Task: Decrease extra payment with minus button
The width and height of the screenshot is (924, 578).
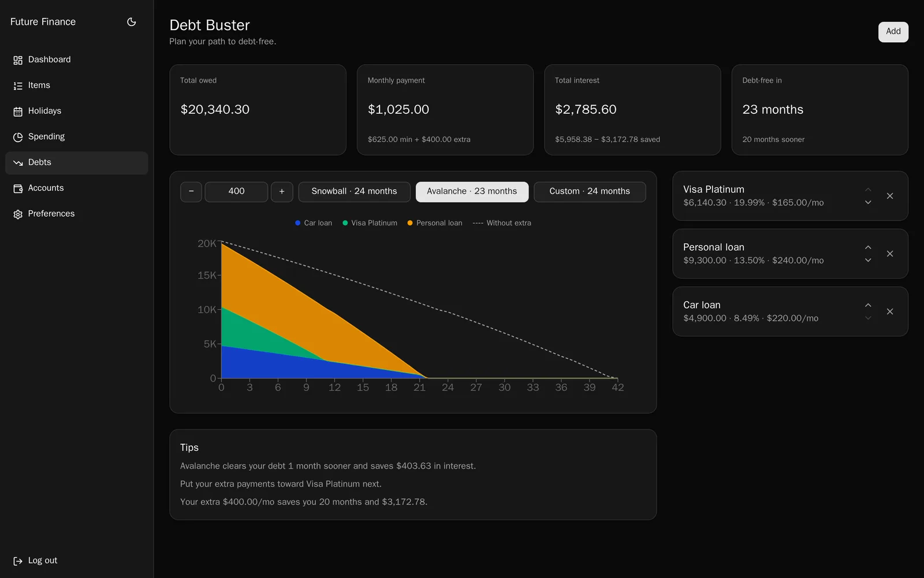Action: (191, 192)
